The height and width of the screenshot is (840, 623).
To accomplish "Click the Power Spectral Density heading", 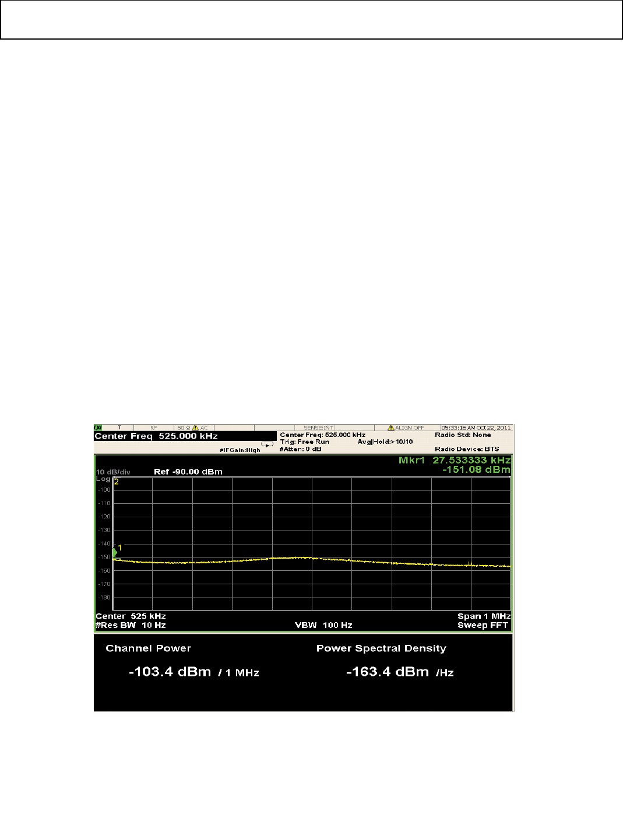I will point(382,648).
